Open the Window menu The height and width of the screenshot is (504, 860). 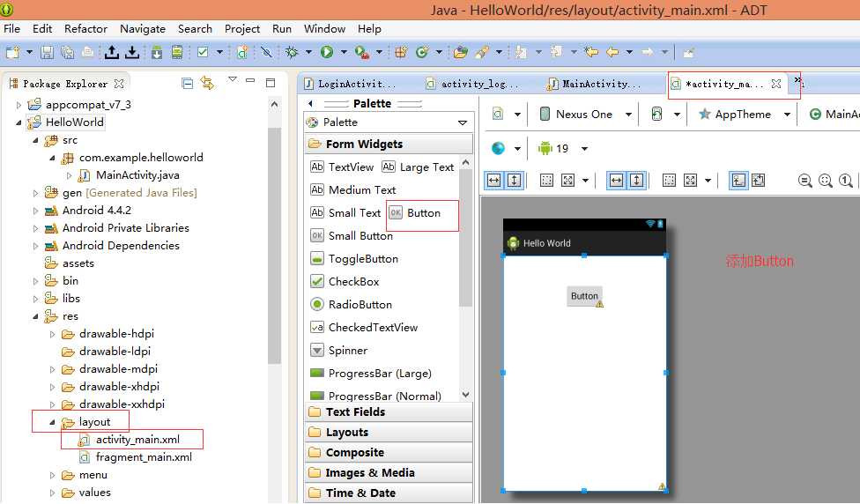(x=324, y=29)
